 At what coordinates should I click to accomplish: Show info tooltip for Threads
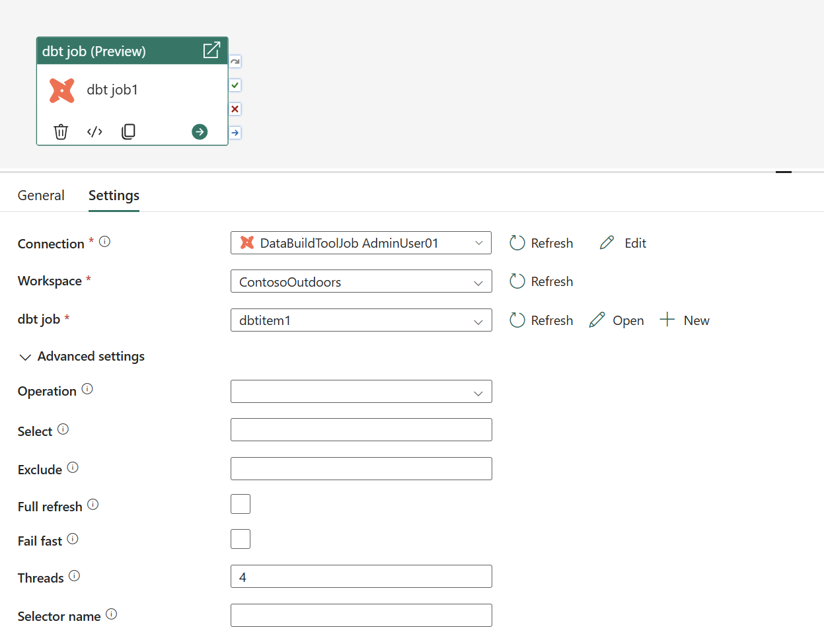point(74,576)
